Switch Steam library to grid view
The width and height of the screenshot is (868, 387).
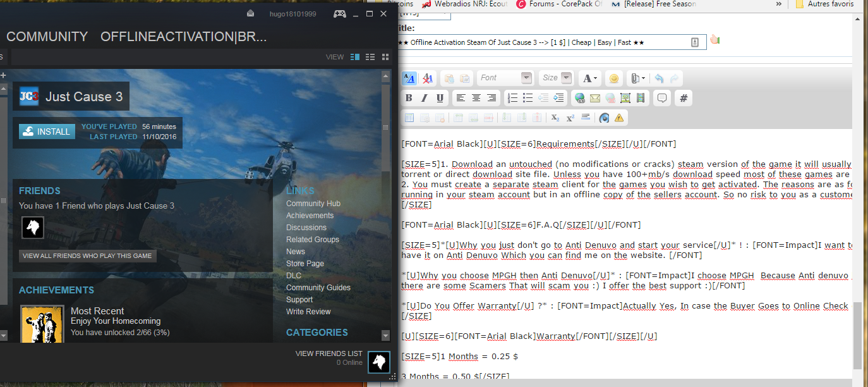point(384,57)
